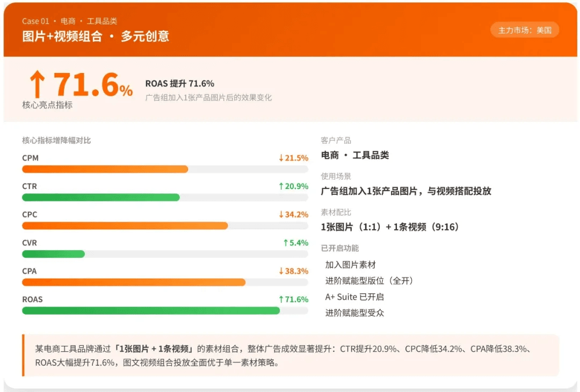Image resolution: width=580 pixels, height=392 pixels.
Task: Click the ROAS 提升 71.6% headline text
Action: 180,84
